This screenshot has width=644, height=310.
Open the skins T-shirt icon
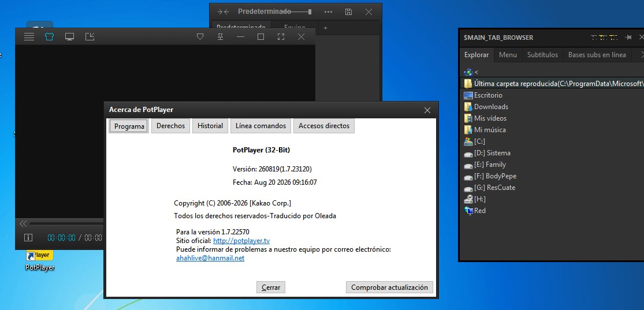[x=49, y=37]
